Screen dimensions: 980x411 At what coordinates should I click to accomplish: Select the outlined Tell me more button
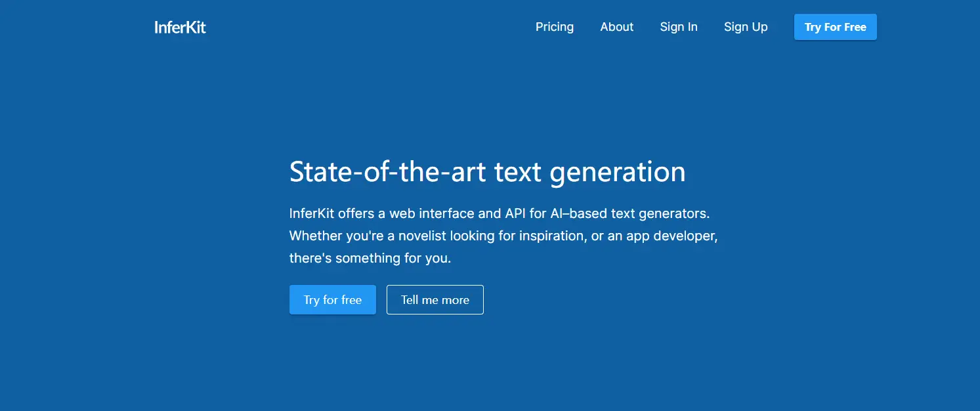435,299
